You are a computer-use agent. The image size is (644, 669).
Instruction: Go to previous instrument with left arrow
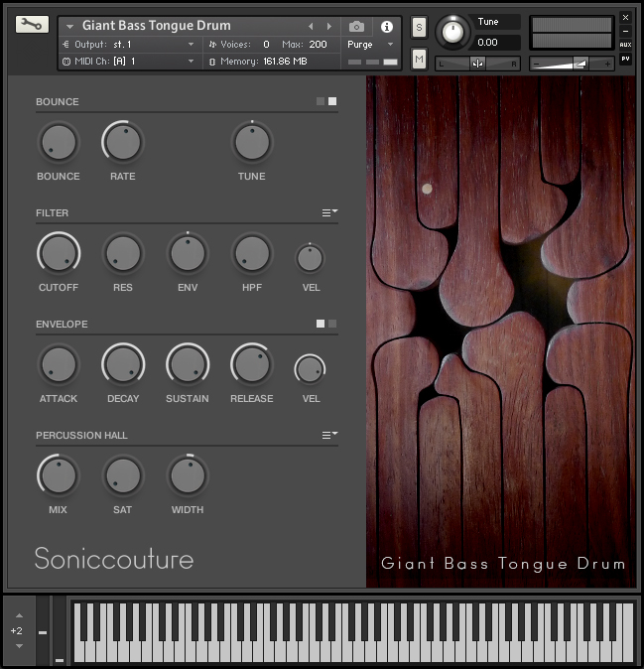[x=311, y=27]
